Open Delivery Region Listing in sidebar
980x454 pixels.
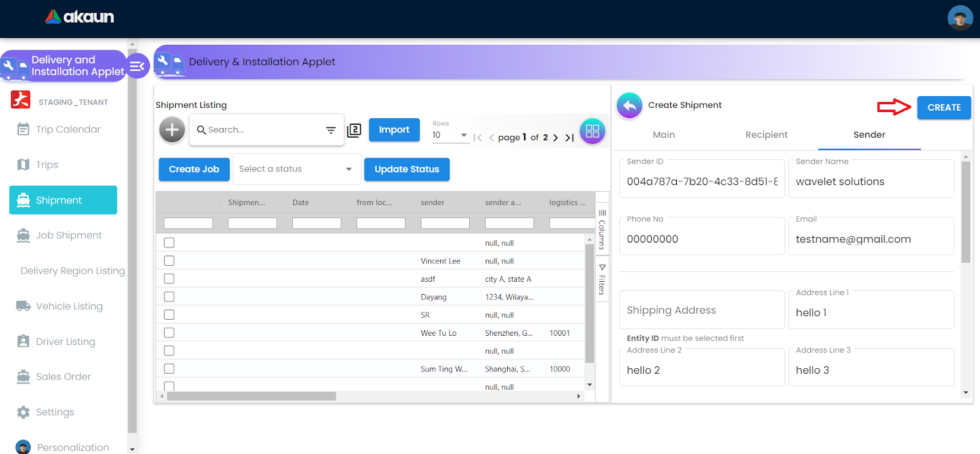point(73,271)
